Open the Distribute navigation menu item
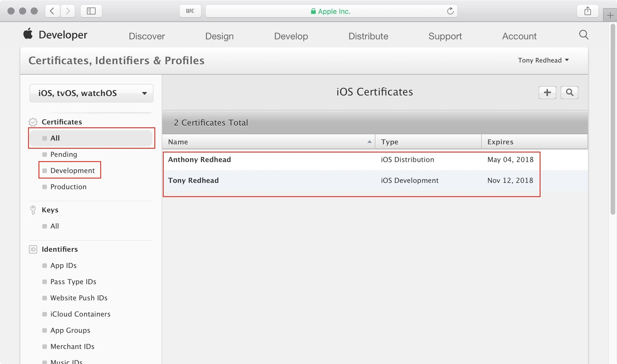Image resolution: width=617 pixels, height=364 pixels. (x=368, y=36)
